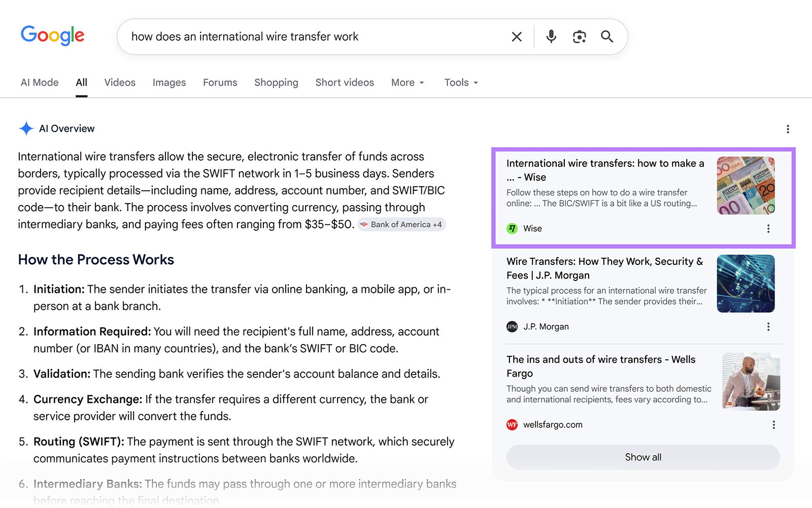This screenshot has height=508, width=812.
Task: Open Google Lens image search icon
Action: click(x=580, y=37)
